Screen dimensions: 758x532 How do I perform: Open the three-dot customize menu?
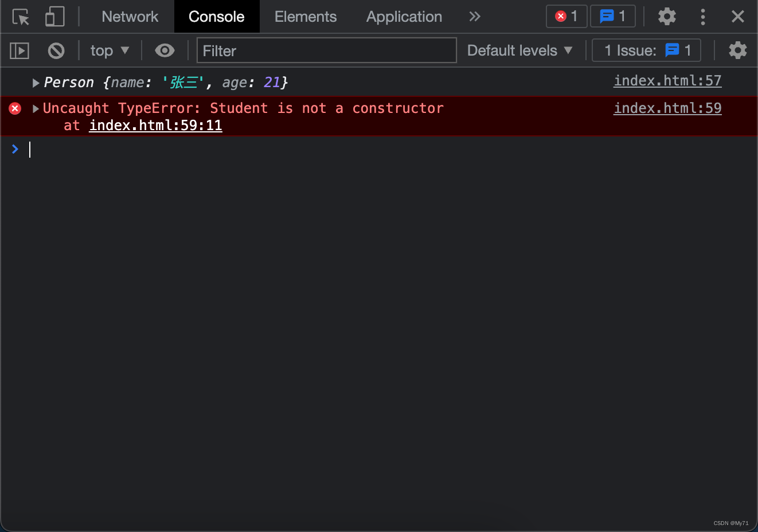(x=702, y=17)
